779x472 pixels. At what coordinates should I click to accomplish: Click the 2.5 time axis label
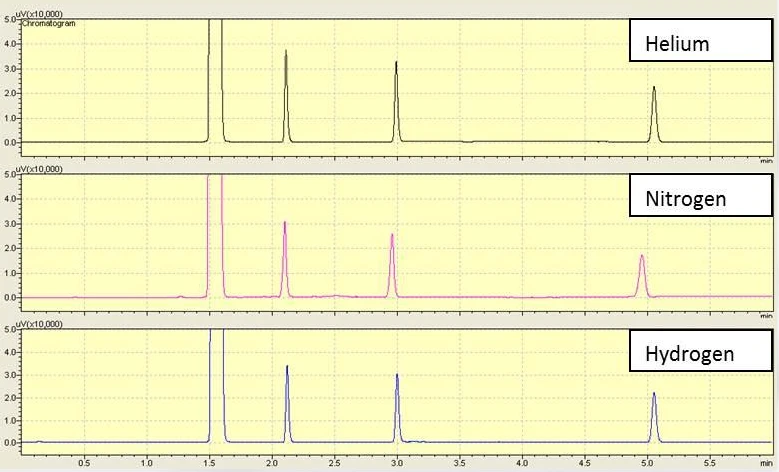pyautogui.click(x=335, y=463)
